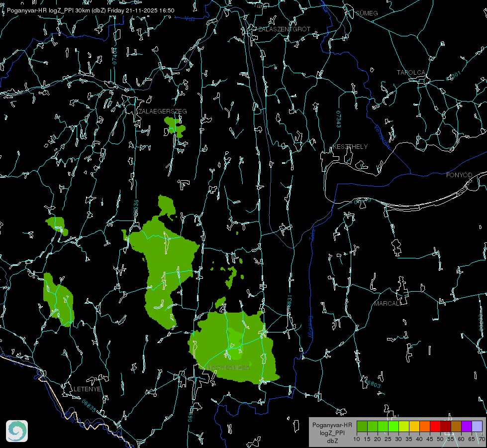Click the 45–50 dBZ red legend swatch
This screenshot has height=448, width=487.
pos(435,426)
